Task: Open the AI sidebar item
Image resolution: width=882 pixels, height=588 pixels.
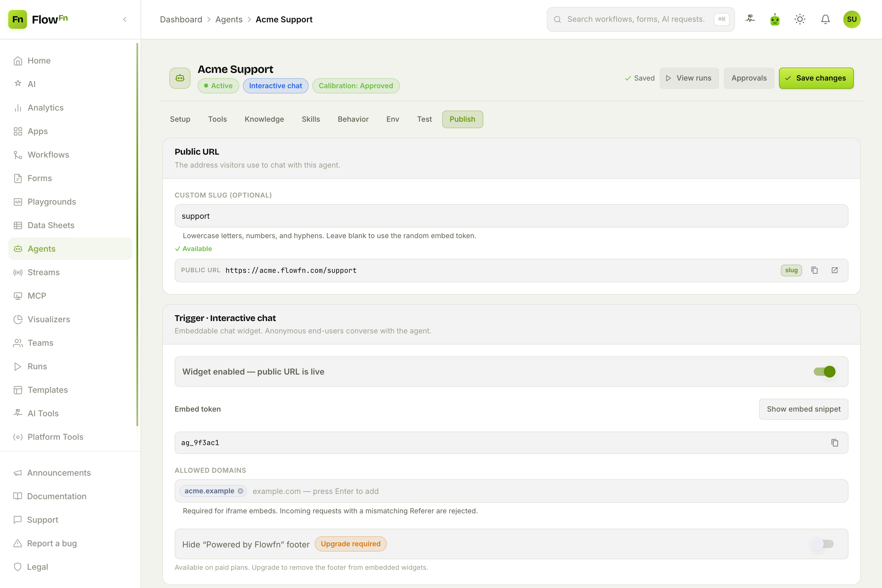Action: tap(70, 84)
